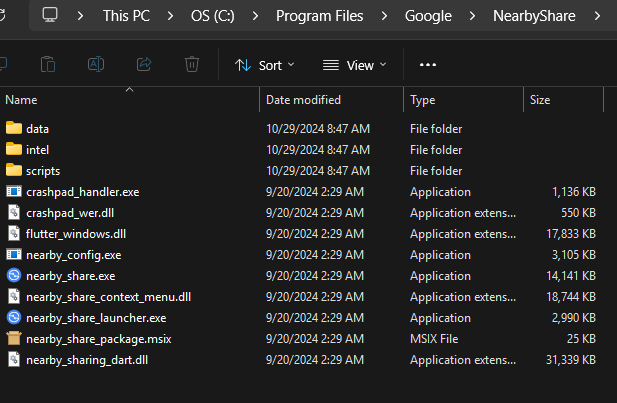Select the scripts folder name
617x403 pixels.
tap(43, 171)
